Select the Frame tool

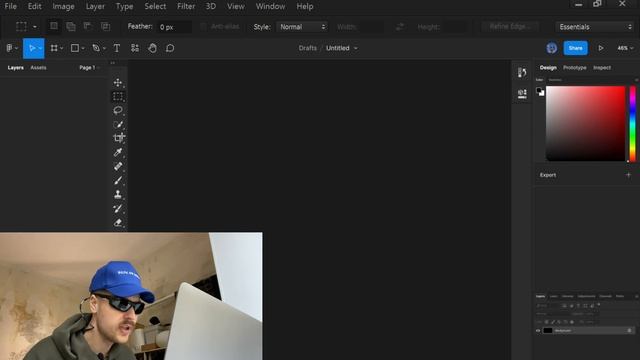[54, 48]
